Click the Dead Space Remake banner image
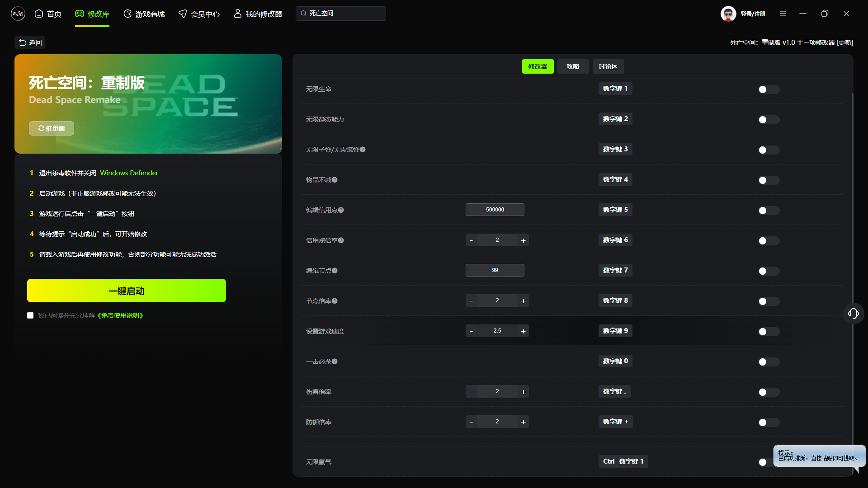 [148, 104]
